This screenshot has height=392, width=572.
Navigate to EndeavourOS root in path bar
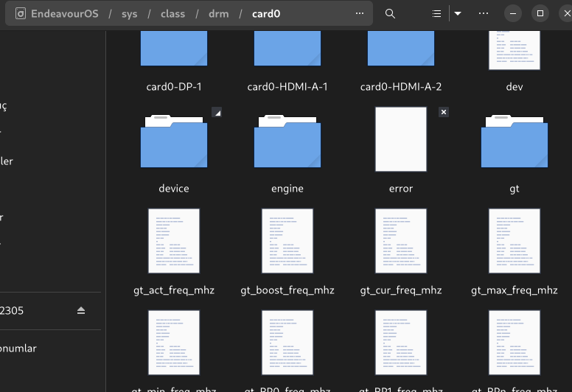click(x=65, y=14)
